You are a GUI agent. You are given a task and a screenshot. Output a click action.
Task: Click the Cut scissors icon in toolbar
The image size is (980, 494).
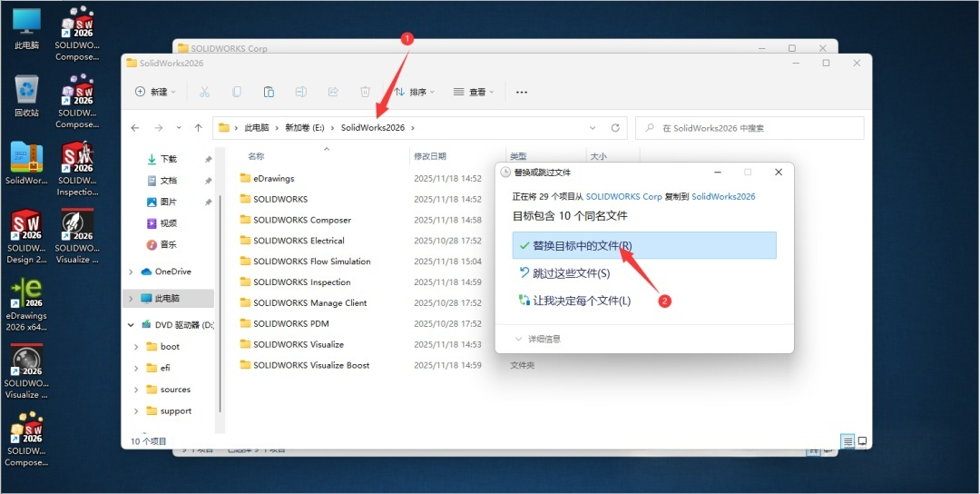pos(204,92)
